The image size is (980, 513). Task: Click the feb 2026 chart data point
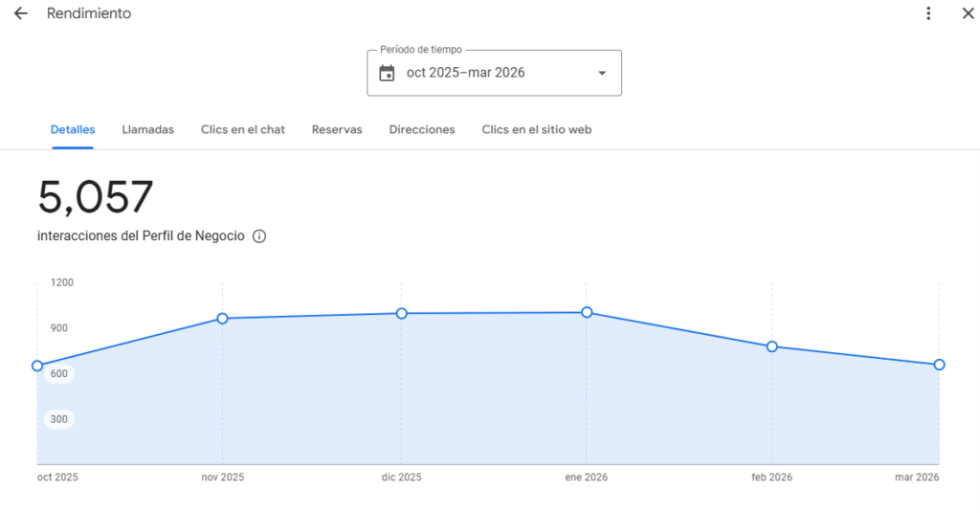pos(771,346)
